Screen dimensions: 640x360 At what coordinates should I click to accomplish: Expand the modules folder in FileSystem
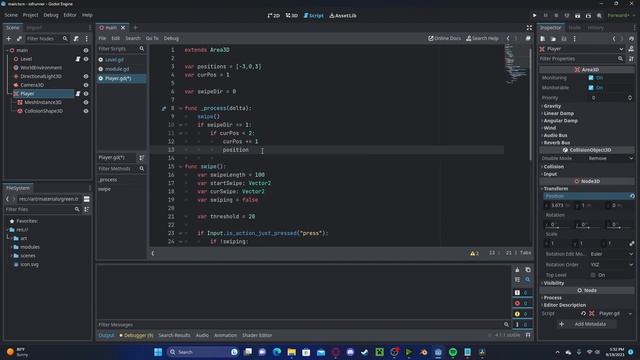(x=11, y=247)
